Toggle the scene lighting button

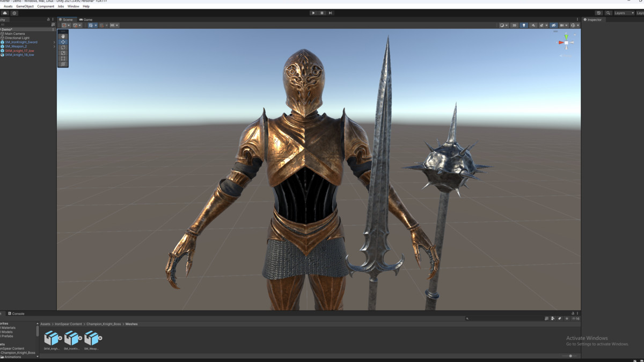pyautogui.click(x=524, y=25)
